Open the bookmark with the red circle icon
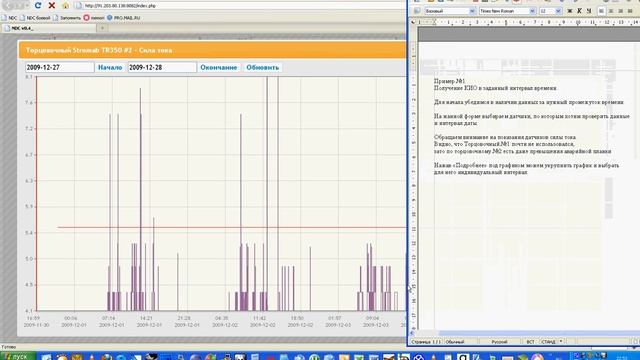 (94, 18)
